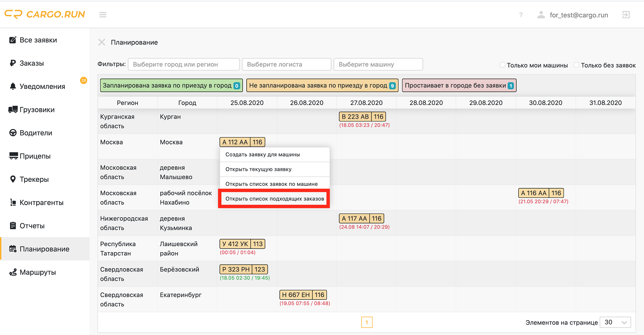Viewport: 644px width, 335px height.
Task: Expand the items per page dropdown
Action: click(x=615, y=322)
